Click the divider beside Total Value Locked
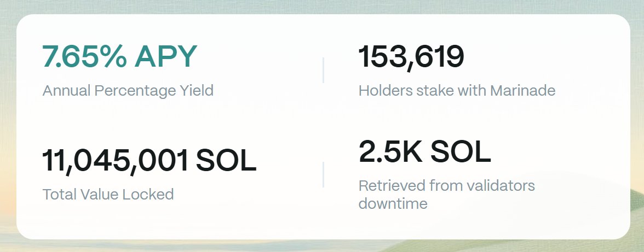The image size is (644, 252). click(323, 174)
